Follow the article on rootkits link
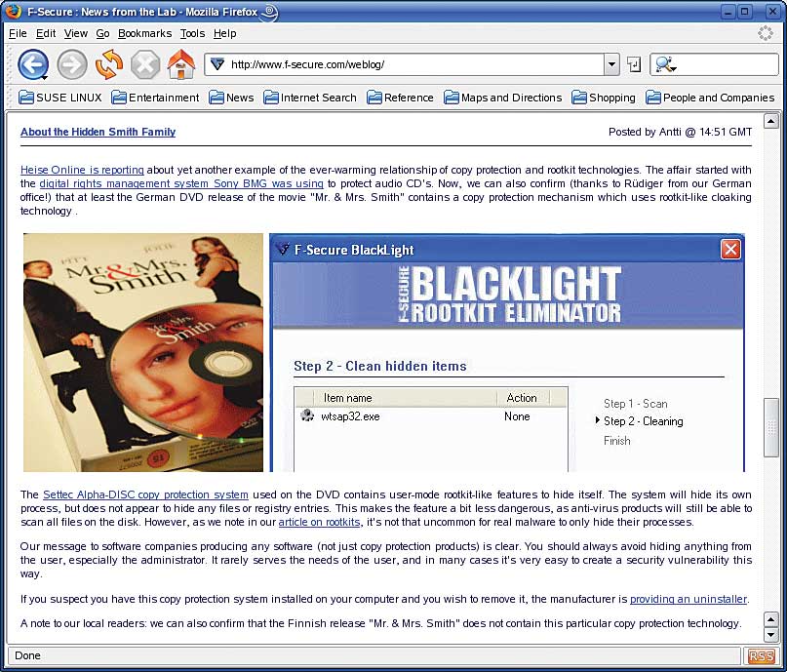 (x=319, y=522)
